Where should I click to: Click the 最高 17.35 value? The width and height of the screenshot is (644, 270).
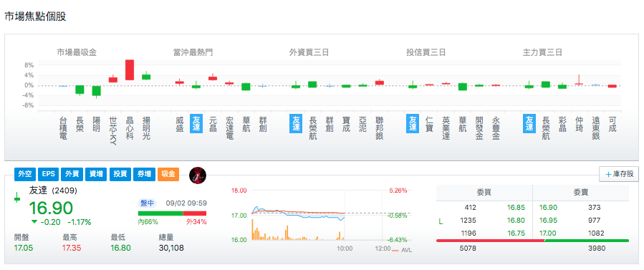click(x=72, y=248)
